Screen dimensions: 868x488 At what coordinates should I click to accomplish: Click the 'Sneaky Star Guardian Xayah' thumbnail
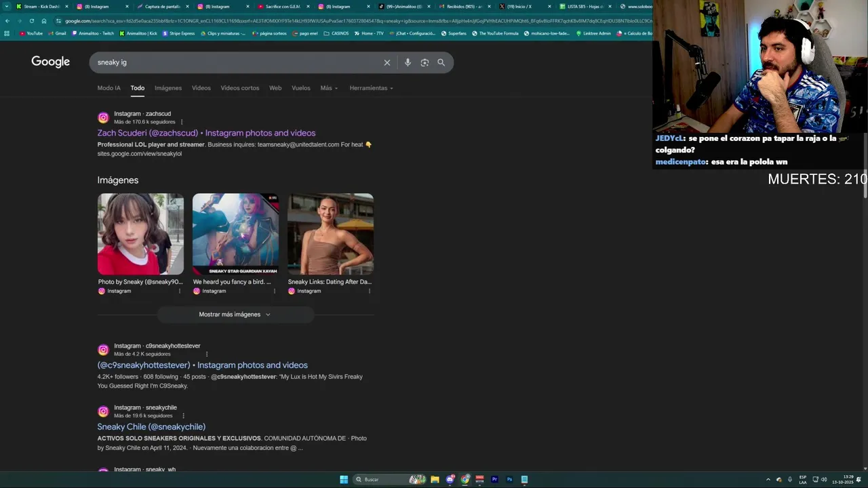point(235,234)
